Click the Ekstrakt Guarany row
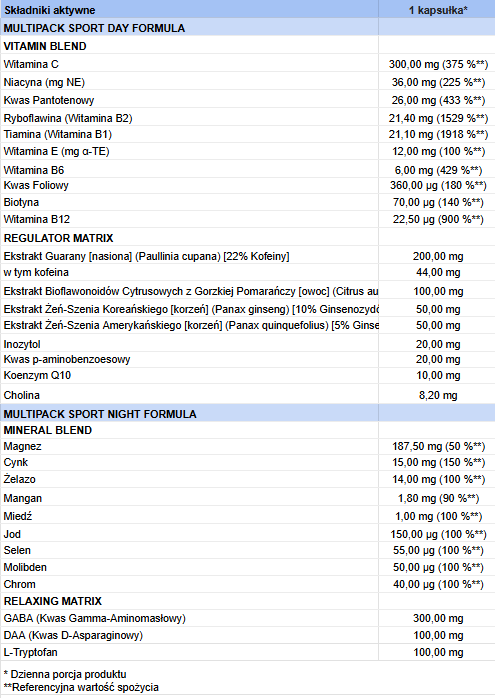 pyautogui.click(x=248, y=256)
